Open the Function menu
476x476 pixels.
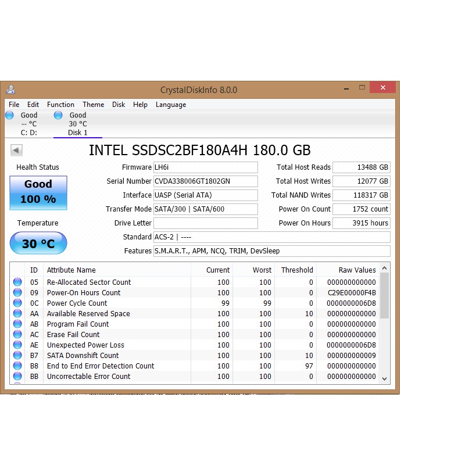pos(60,105)
